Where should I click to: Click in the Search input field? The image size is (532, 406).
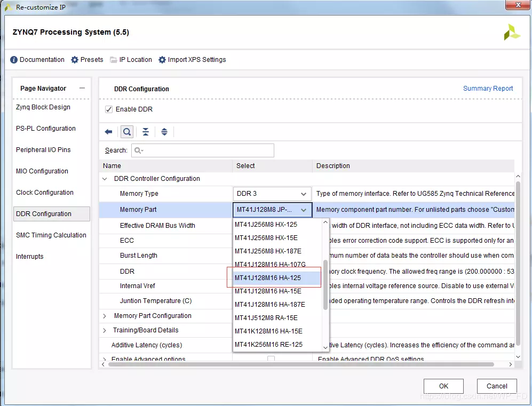(x=203, y=150)
